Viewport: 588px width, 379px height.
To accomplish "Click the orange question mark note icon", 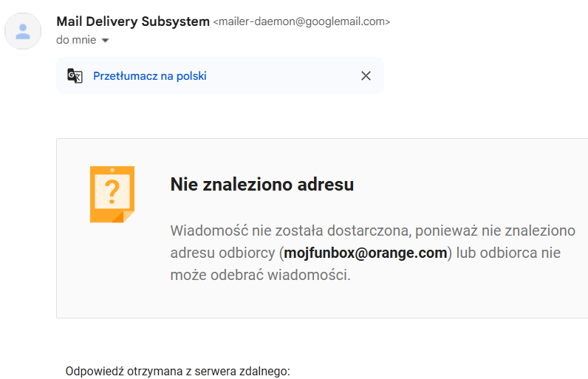I will click(x=112, y=194).
